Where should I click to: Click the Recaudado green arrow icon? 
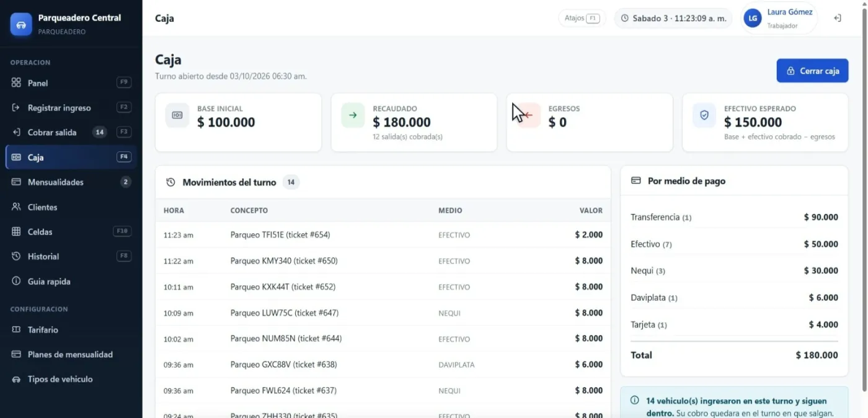pyautogui.click(x=353, y=115)
